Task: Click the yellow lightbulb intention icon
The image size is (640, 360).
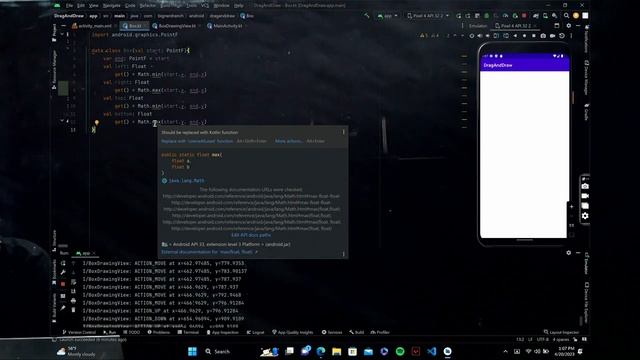Action: [97, 122]
